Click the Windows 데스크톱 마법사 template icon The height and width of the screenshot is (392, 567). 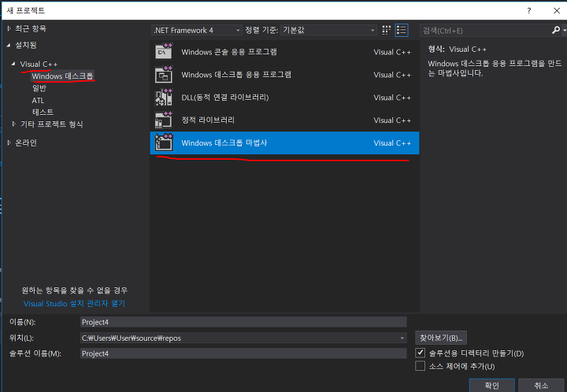164,142
